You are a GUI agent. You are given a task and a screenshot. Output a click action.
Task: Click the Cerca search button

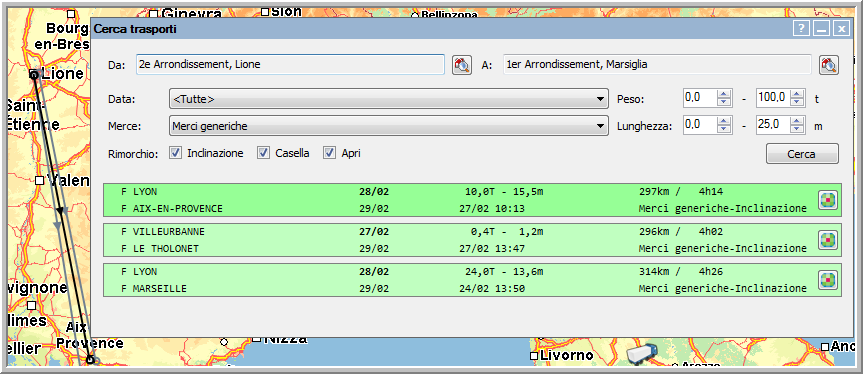coord(802,154)
